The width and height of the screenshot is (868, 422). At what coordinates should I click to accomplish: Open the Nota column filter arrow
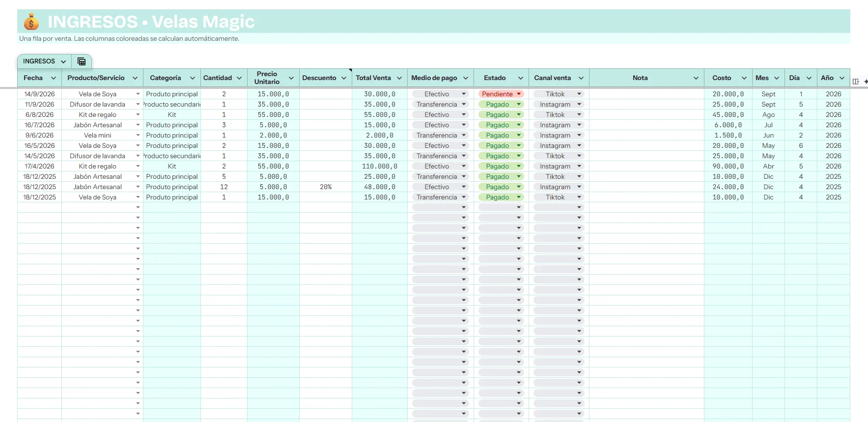(696, 78)
